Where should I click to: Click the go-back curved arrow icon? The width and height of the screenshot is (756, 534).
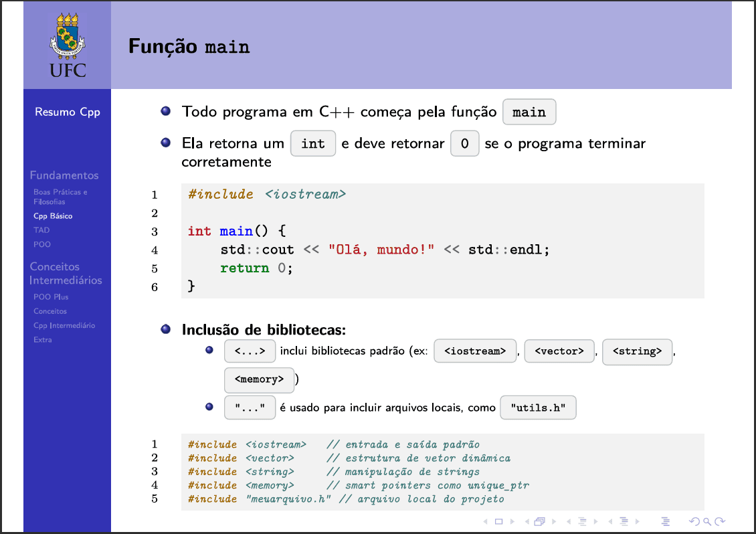click(694, 521)
